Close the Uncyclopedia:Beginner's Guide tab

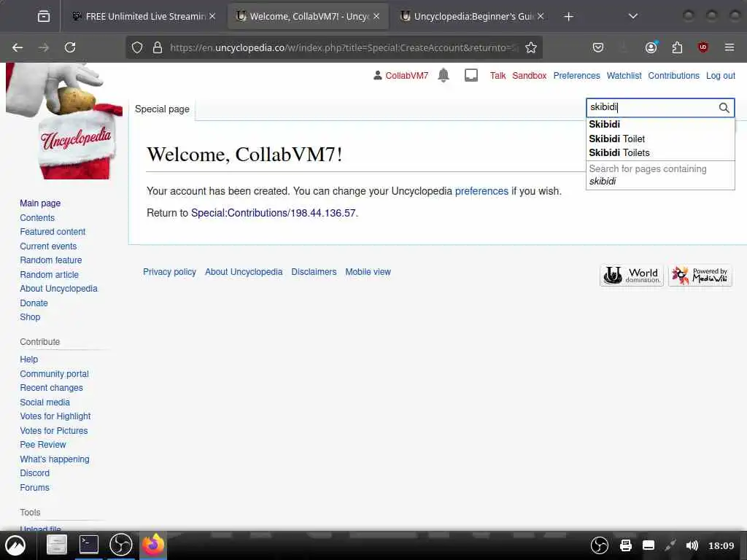(x=541, y=16)
